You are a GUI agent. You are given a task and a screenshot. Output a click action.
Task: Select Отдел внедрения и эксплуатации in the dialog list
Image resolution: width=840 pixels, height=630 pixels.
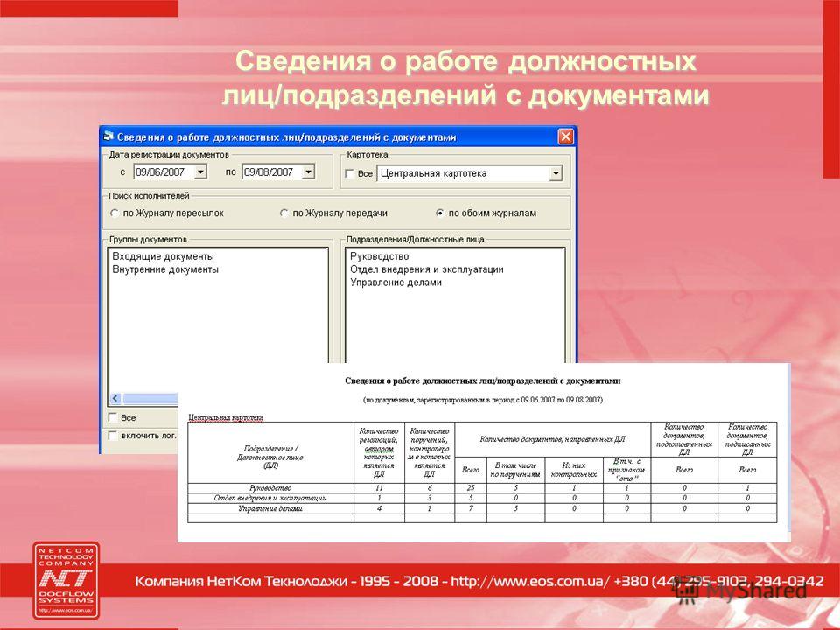pos(427,269)
